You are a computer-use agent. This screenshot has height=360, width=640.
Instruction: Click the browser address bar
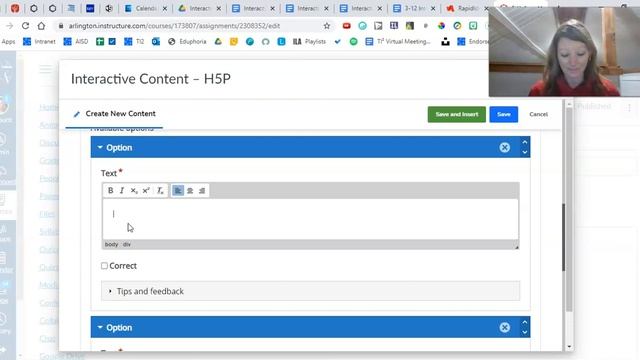192,26
